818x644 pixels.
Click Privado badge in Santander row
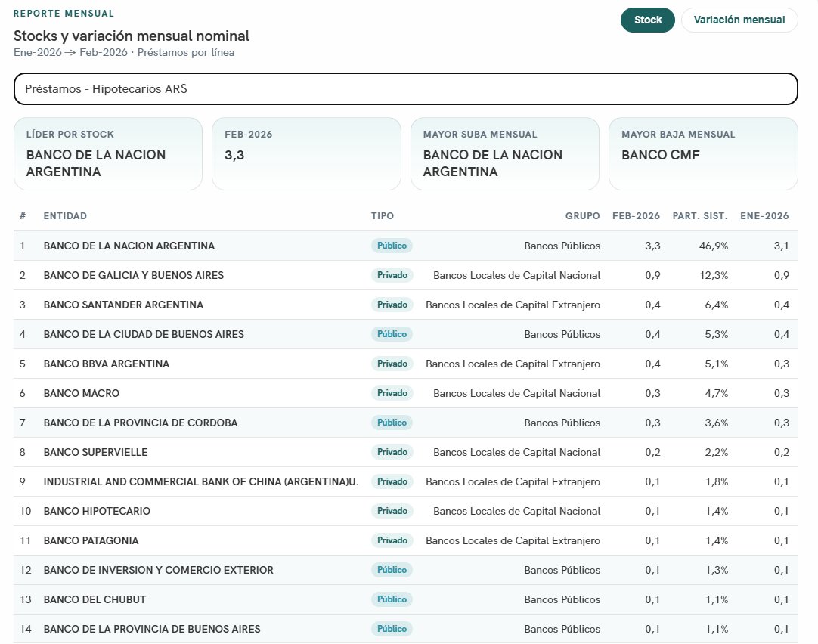coord(392,305)
